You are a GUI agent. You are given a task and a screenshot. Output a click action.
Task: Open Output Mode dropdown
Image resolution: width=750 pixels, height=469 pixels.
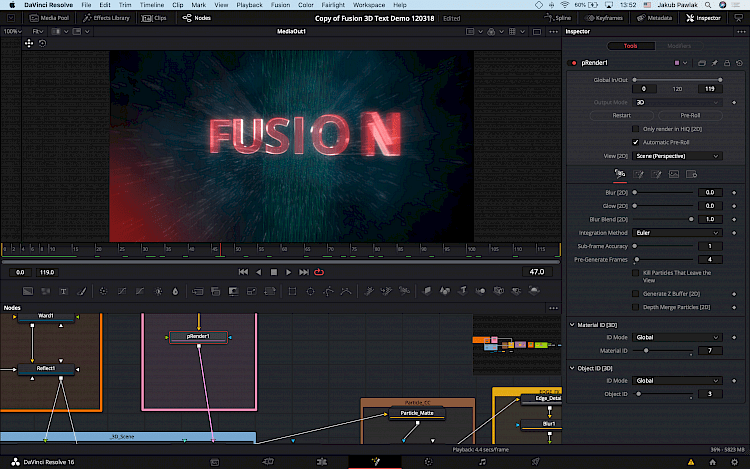677,102
